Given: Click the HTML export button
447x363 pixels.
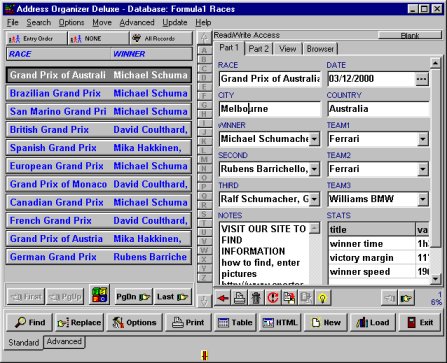Looking at the screenshot, I should [x=280, y=322].
